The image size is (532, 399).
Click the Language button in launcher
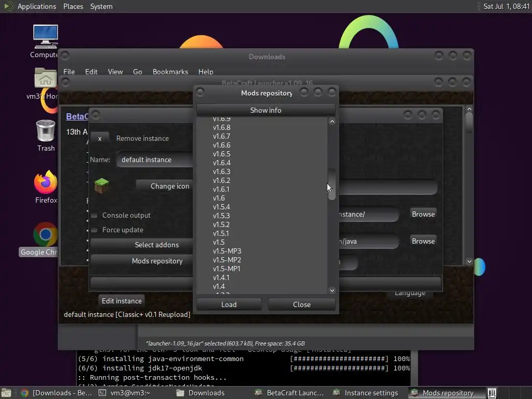(x=410, y=293)
